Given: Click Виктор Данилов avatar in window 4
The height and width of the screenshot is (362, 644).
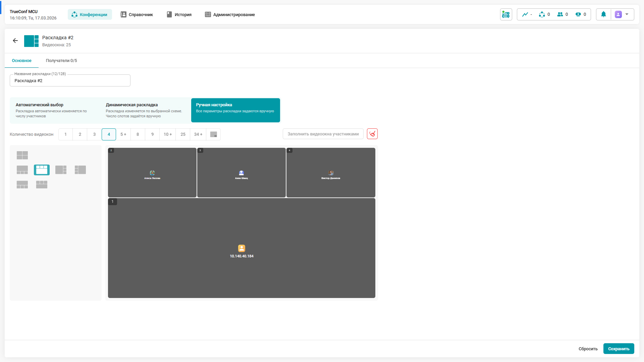Looking at the screenshot, I should click(331, 173).
